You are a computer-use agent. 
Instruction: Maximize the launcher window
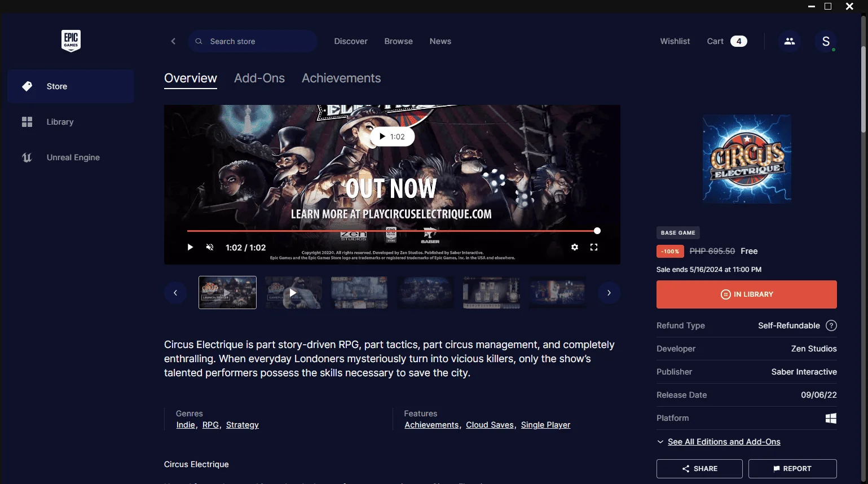click(828, 6)
